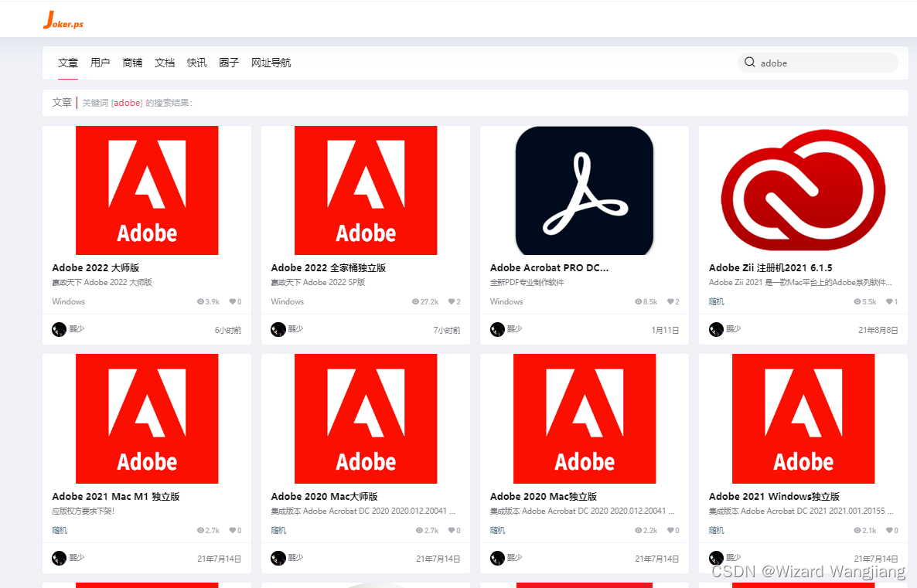The image size is (917, 588).
Task: Click the Adobe Zii Creative Cloud logo thumbnail
Action: coord(803,190)
